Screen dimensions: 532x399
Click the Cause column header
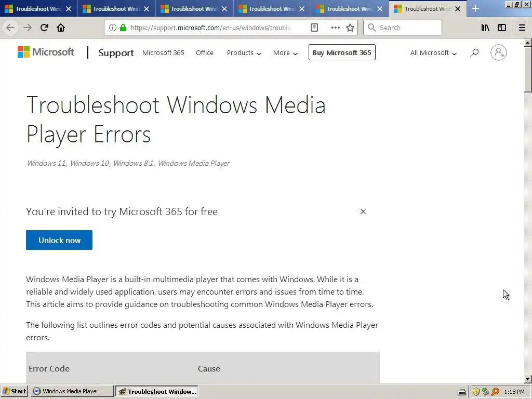pyautogui.click(x=209, y=368)
